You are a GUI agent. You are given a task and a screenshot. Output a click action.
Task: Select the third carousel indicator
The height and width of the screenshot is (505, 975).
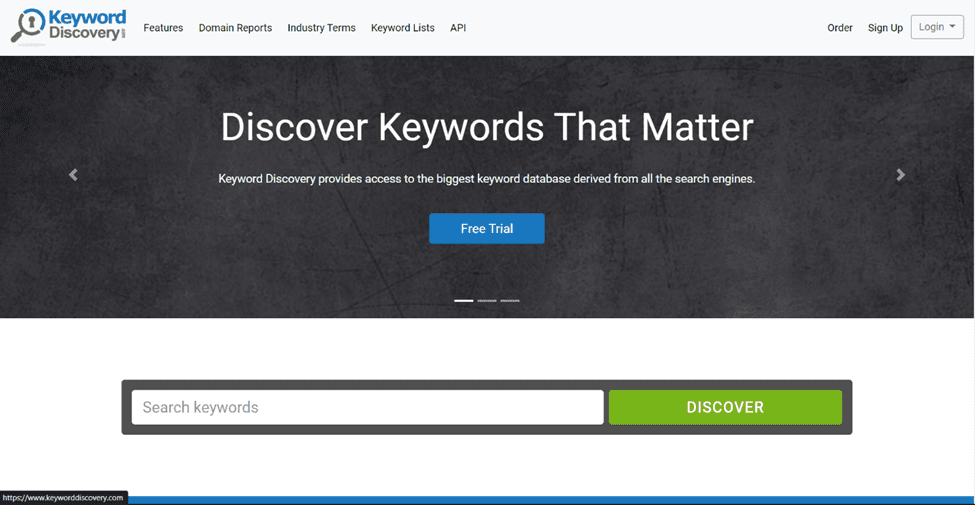tap(510, 301)
